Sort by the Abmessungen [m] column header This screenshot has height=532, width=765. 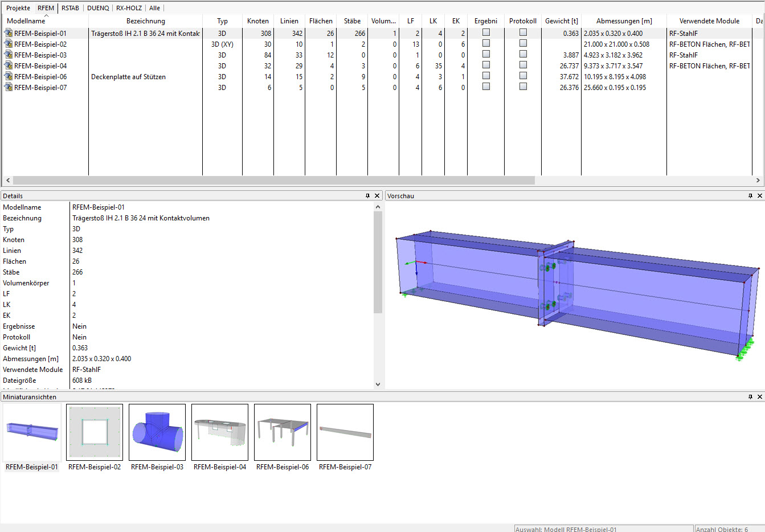point(624,21)
